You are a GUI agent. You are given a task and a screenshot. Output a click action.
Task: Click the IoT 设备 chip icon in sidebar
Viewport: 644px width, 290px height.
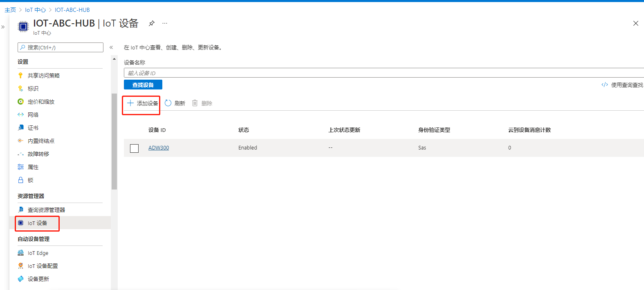[x=20, y=223]
